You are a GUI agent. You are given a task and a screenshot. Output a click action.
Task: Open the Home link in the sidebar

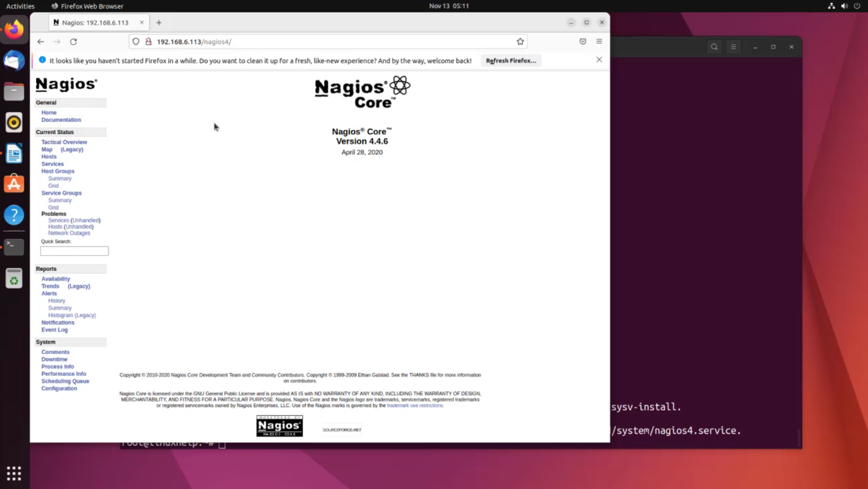[x=49, y=113]
